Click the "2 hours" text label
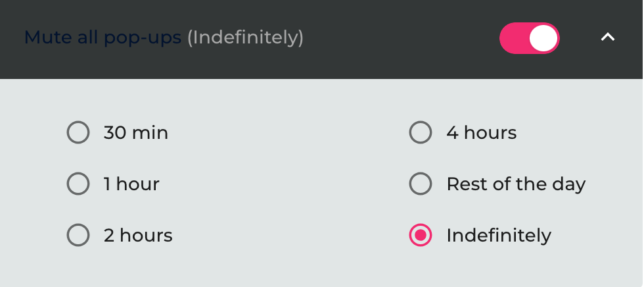The height and width of the screenshot is (287, 644). (138, 235)
